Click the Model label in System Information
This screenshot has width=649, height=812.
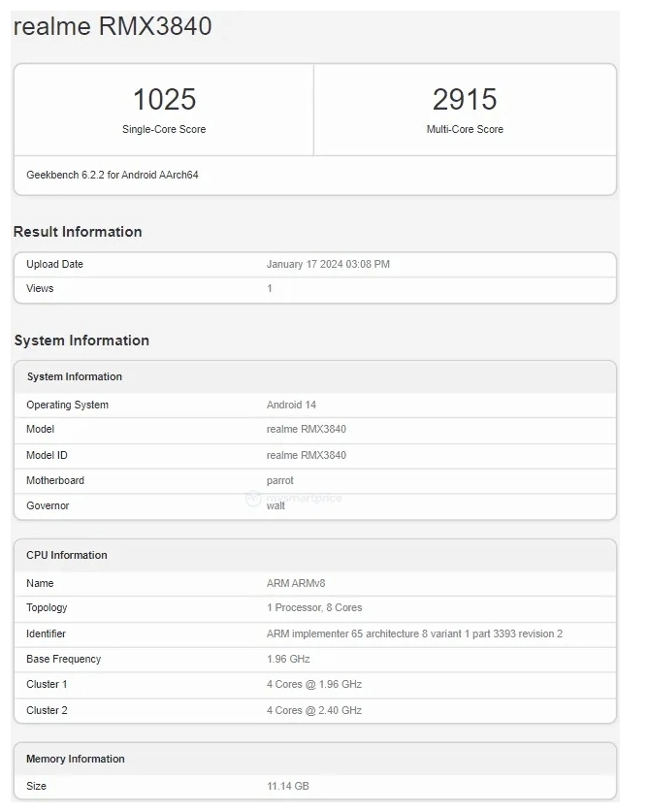click(x=41, y=430)
